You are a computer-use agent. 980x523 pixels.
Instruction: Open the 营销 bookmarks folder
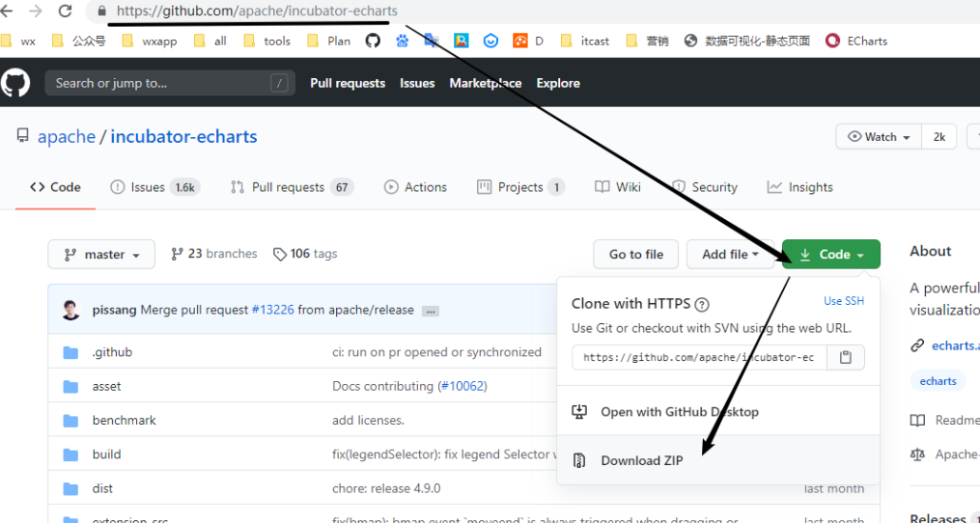click(647, 41)
